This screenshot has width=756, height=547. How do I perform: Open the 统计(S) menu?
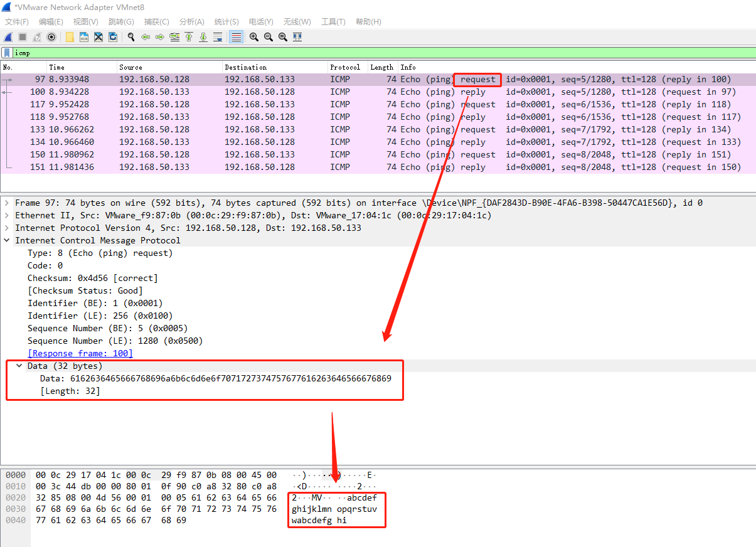(226, 22)
